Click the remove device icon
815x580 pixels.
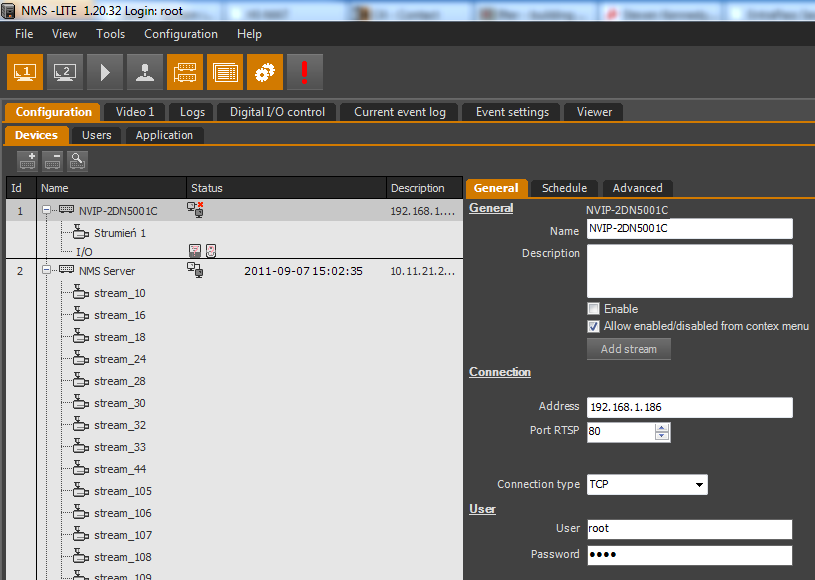click(52, 161)
